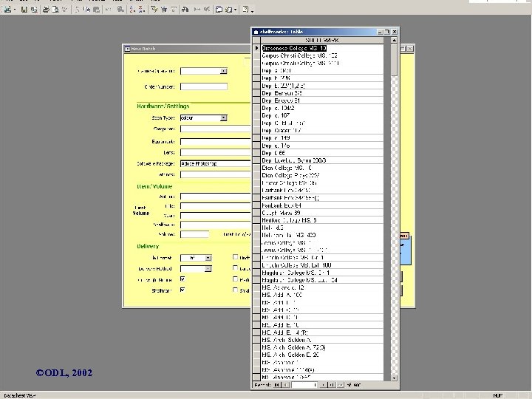Click the Paste clipboard icon
Screen dimensions: 532x399
(96, 10)
